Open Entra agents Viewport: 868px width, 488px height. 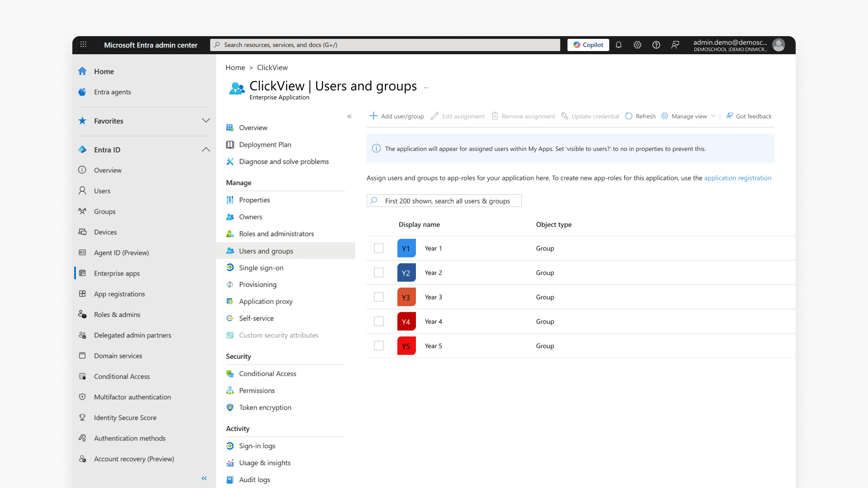pyautogui.click(x=112, y=92)
